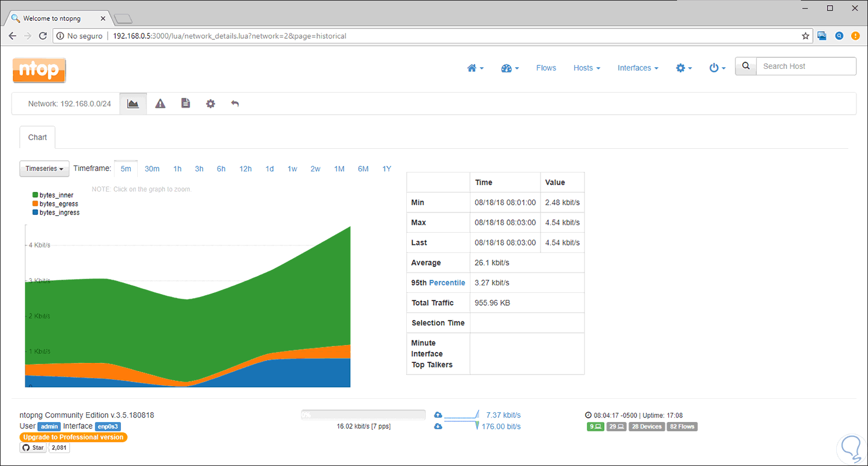Select the 1w timeframe

point(292,168)
